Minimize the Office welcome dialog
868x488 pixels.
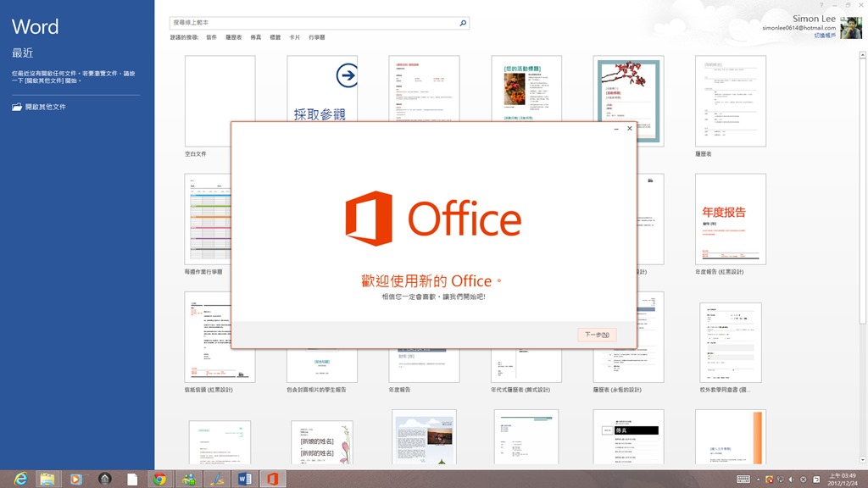click(616, 129)
